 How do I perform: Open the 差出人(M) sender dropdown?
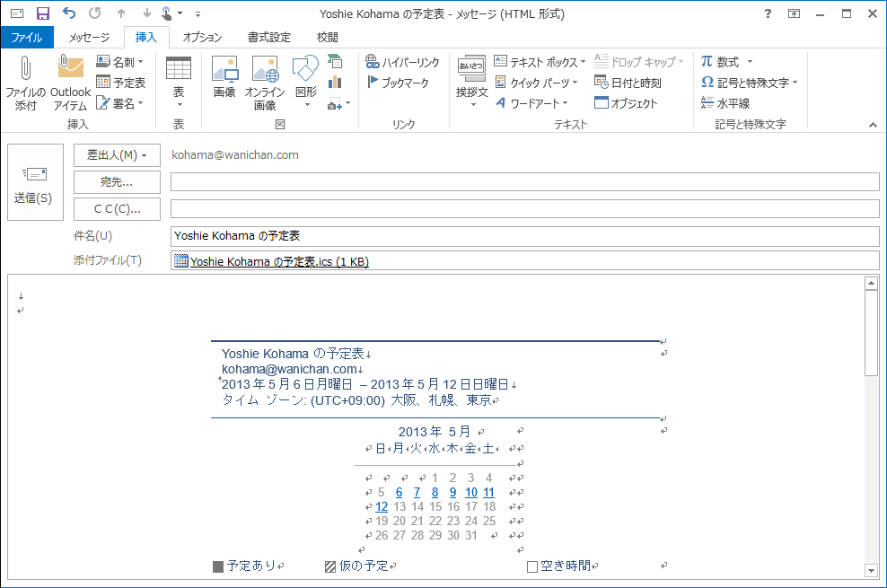pos(117,155)
